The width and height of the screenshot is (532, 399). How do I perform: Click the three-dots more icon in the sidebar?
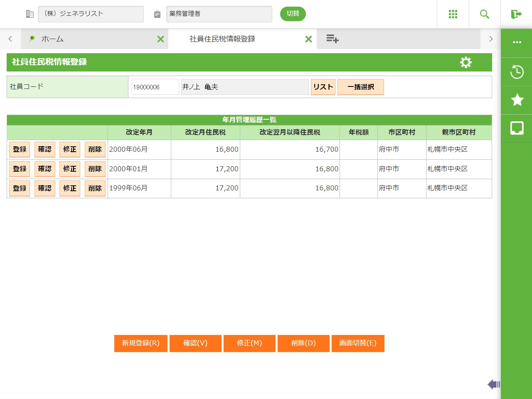click(x=517, y=42)
